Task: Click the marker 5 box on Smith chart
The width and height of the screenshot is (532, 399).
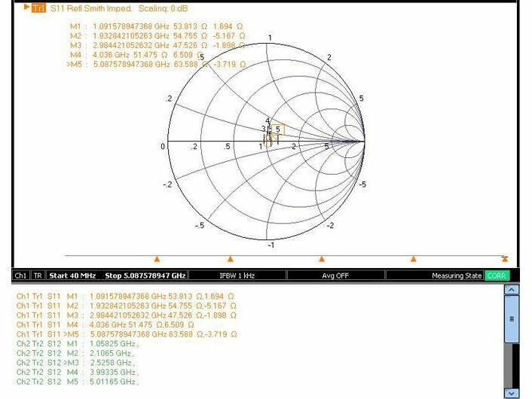Action: tap(277, 129)
